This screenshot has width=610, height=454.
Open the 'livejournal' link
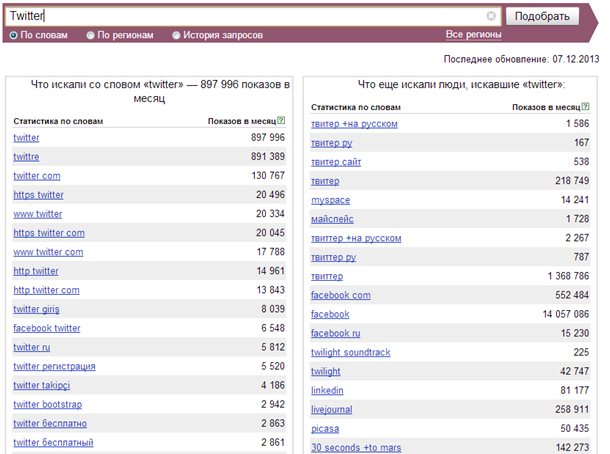tap(331, 410)
